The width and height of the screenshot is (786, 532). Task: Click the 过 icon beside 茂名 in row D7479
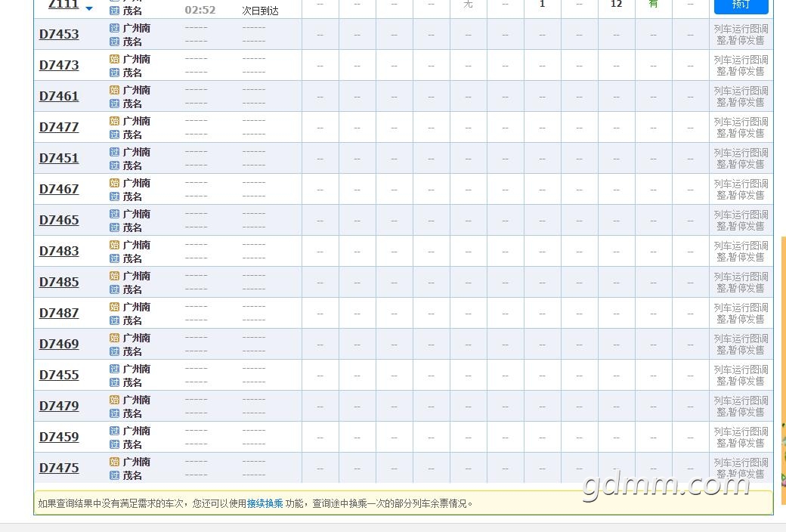114,413
